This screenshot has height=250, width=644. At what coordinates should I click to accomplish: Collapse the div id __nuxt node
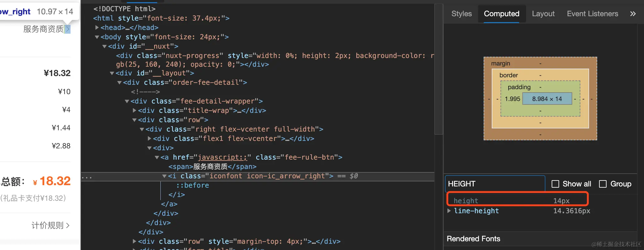[x=105, y=46]
